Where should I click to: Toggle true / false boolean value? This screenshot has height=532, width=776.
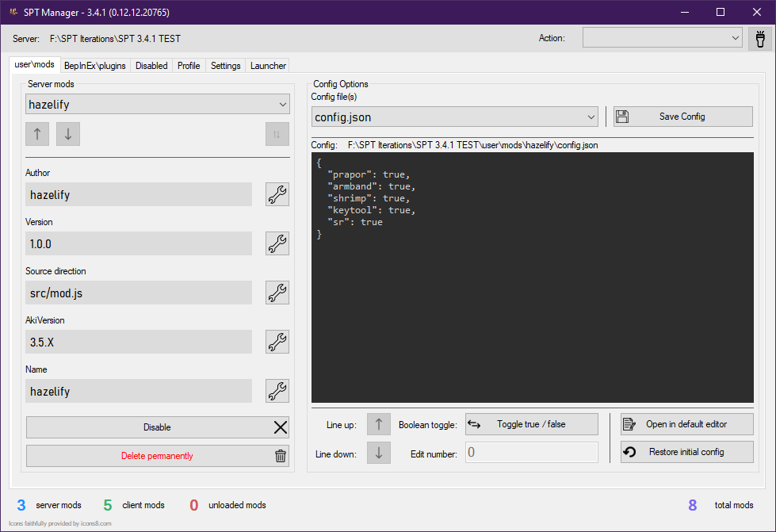point(532,424)
